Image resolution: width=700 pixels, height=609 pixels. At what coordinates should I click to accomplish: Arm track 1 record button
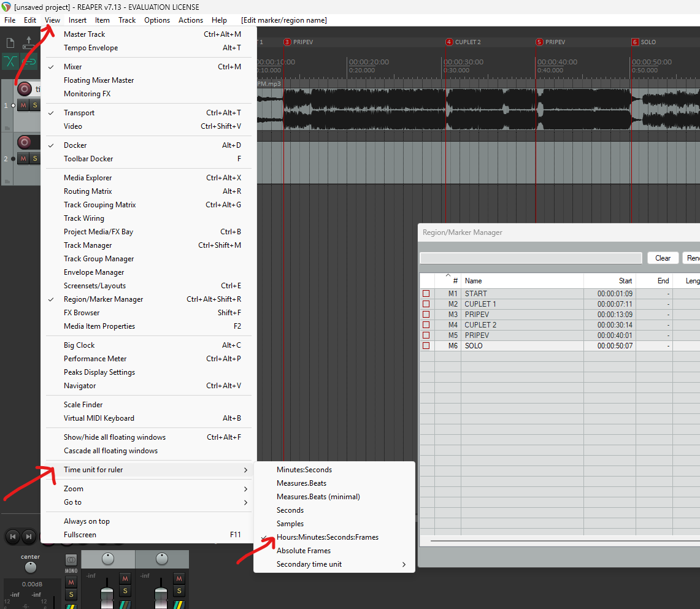25,89
